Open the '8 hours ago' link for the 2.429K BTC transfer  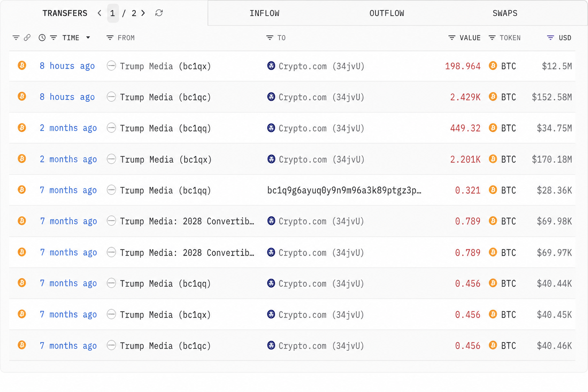tap(67, 97)
